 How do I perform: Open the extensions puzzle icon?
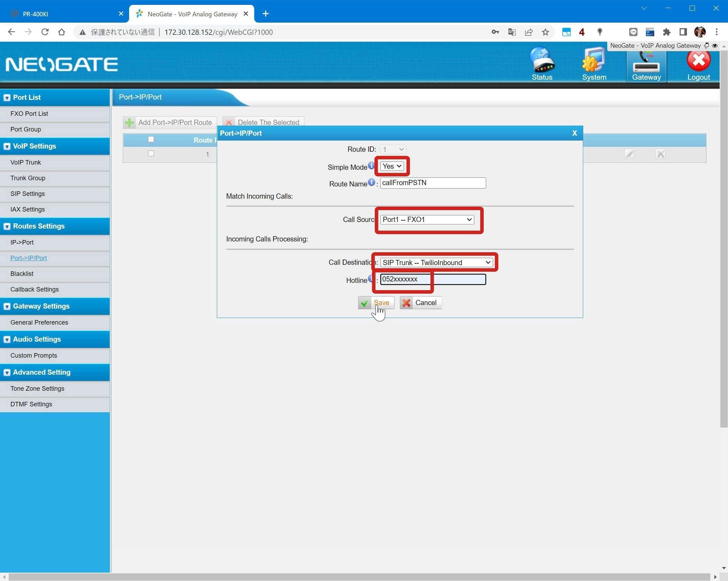coord(666,32)
